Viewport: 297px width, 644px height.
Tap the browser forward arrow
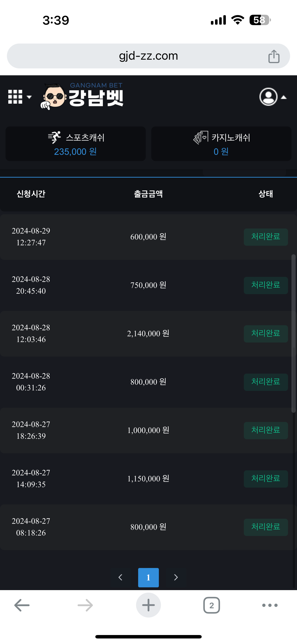[85, 605]
